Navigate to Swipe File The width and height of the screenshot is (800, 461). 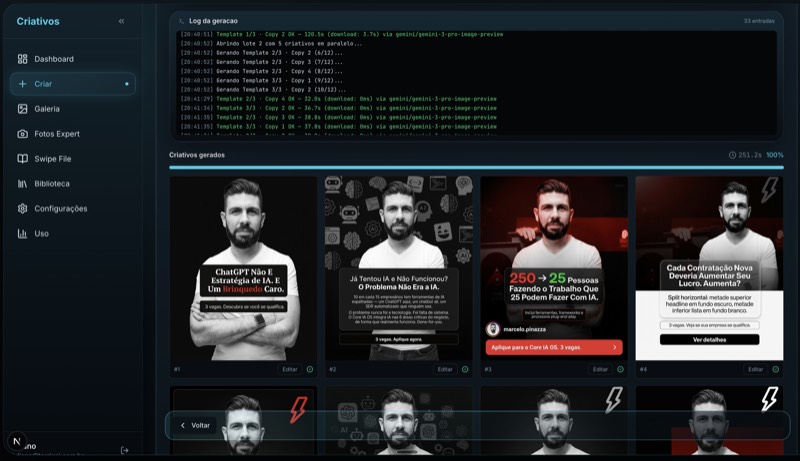point(72,159)
